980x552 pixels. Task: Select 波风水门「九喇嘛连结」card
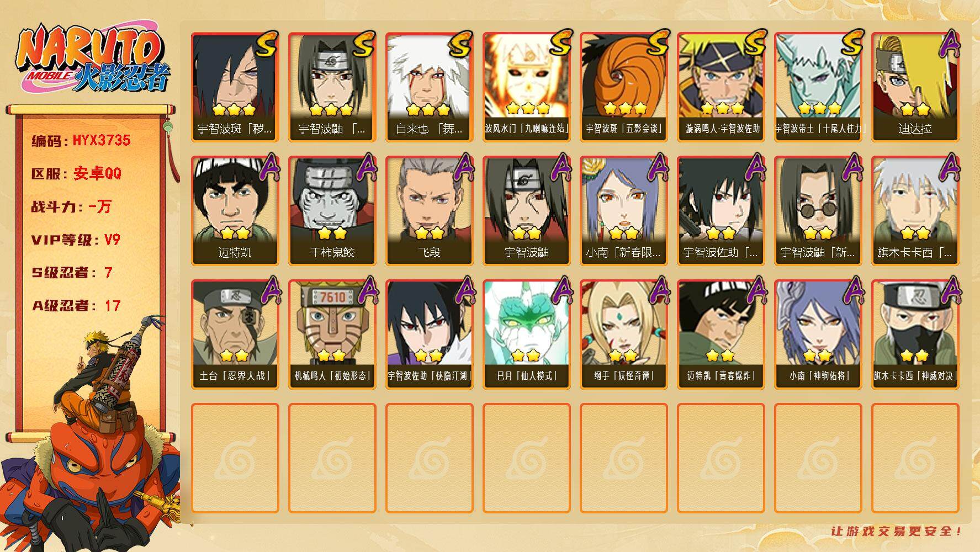(527, 87)
